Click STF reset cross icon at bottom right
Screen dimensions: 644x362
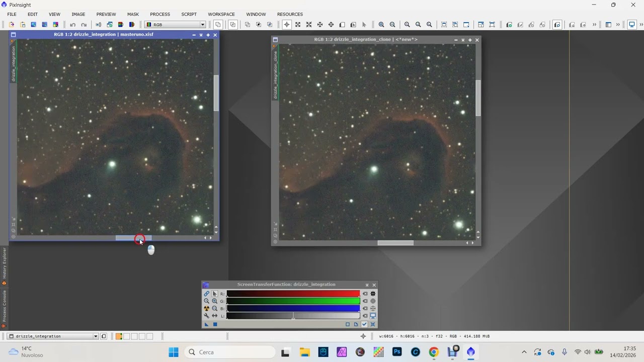pos(373,324)
